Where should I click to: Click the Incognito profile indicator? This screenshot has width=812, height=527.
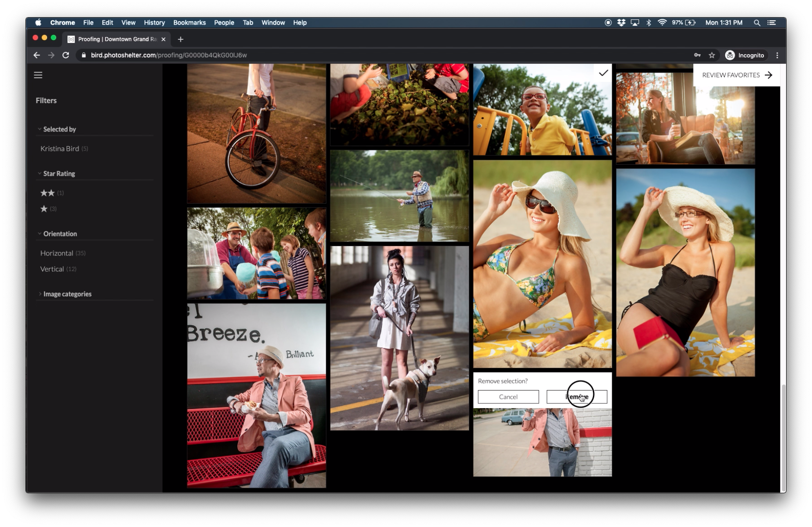click(744, 55)
